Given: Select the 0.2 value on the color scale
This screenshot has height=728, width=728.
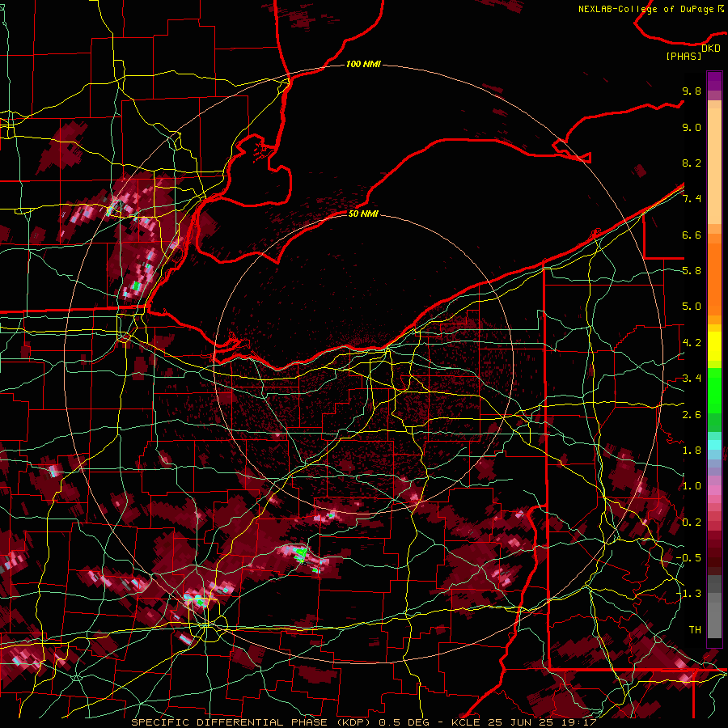Looking at the screenshot, I should pos(692,523).
